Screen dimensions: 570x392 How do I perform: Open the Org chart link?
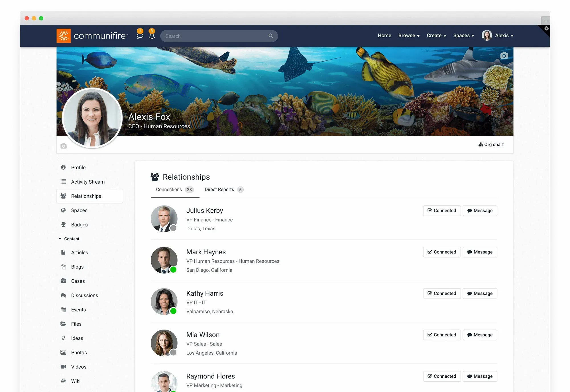pyautogui.click(x=491, y=145)
